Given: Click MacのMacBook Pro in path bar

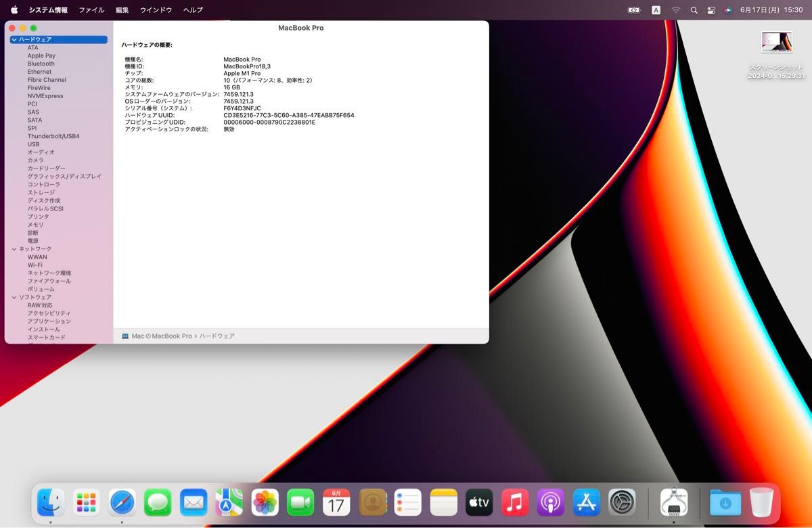Looking at the screenshot, I should click(x=162, y=336).
